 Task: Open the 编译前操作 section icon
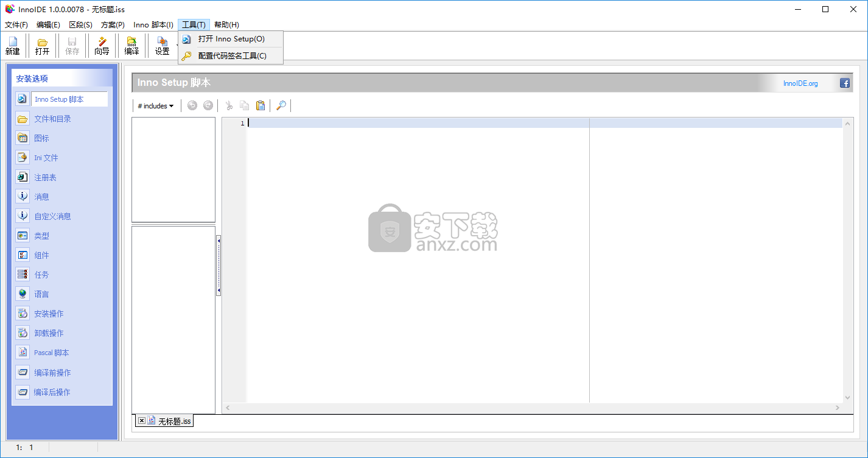[23, 373]
